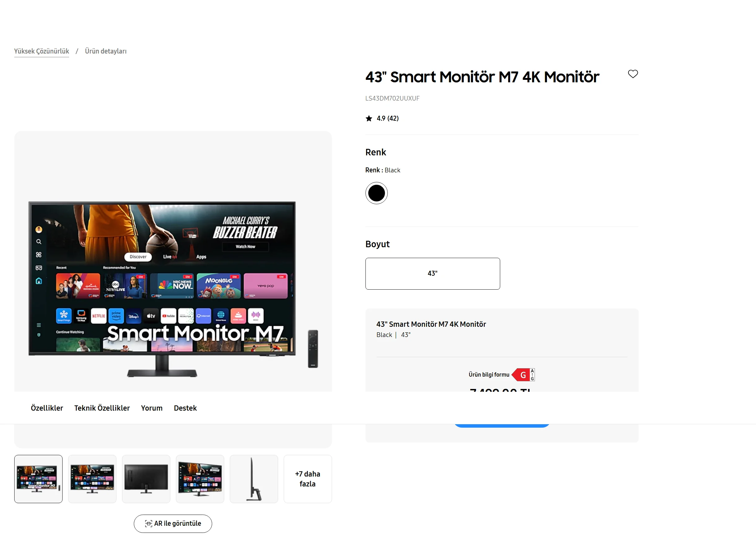Switch to Teknik Özellikler tab
756x544 pixels.
[102, 408]
